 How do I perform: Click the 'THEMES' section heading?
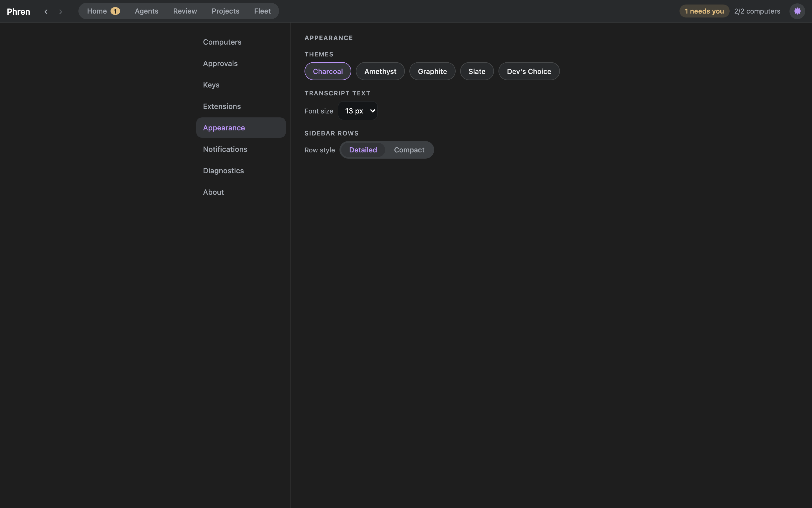pos(319,54)
